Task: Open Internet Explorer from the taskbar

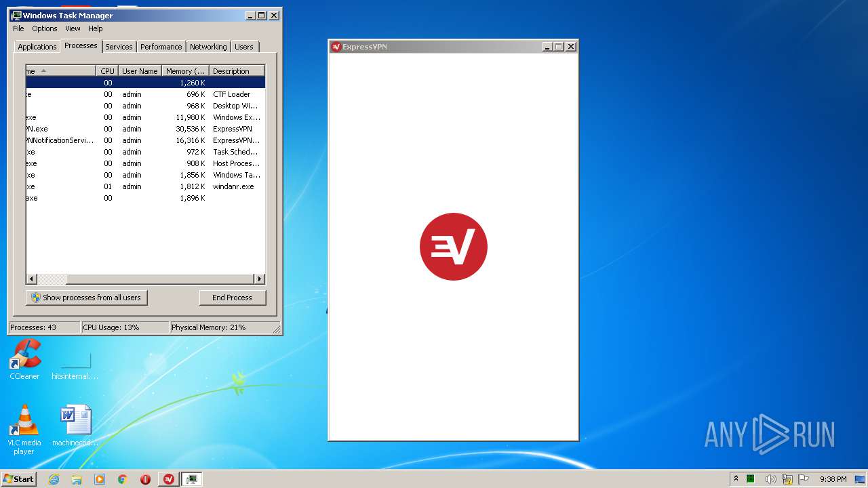Action: [x=54, y=479]
